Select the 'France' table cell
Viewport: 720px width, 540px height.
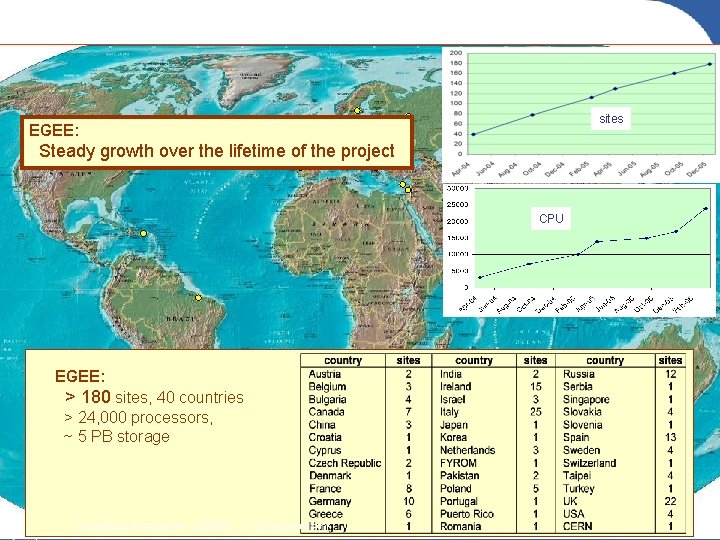click(x=325, y=488)
